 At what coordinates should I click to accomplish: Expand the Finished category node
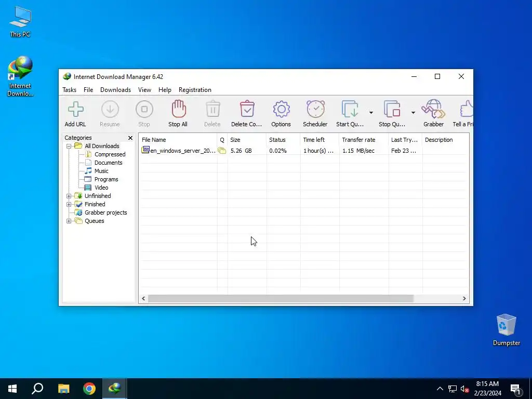[69, 204]
